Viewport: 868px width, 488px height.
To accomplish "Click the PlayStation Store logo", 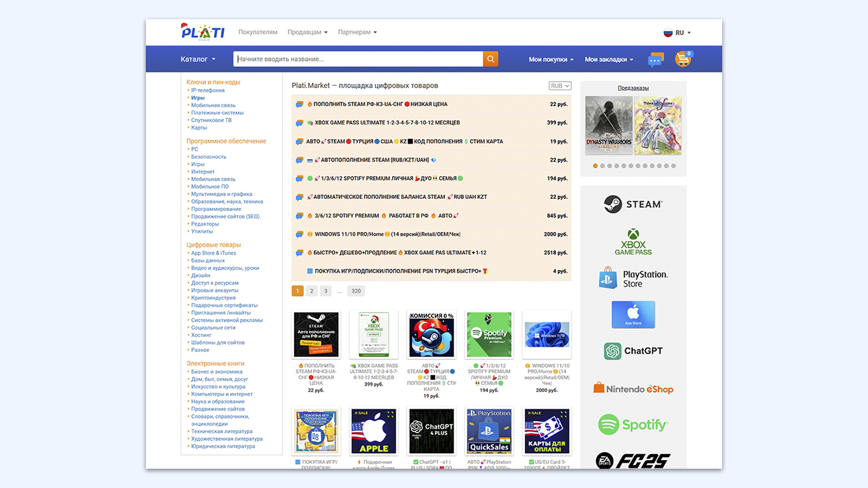I will (x=633, y=278).
